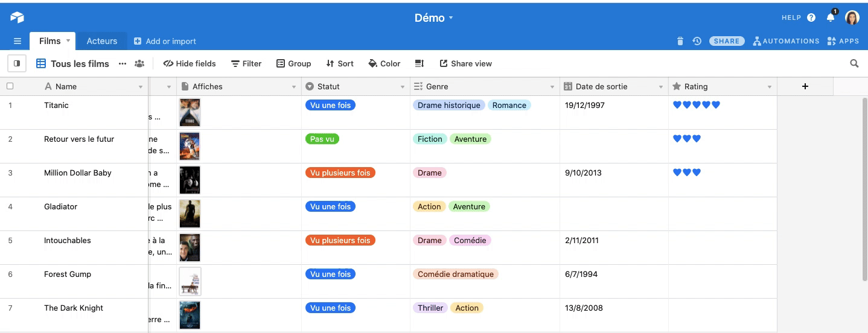Open the Affiches column dropdown arrow

pos(294,87)
